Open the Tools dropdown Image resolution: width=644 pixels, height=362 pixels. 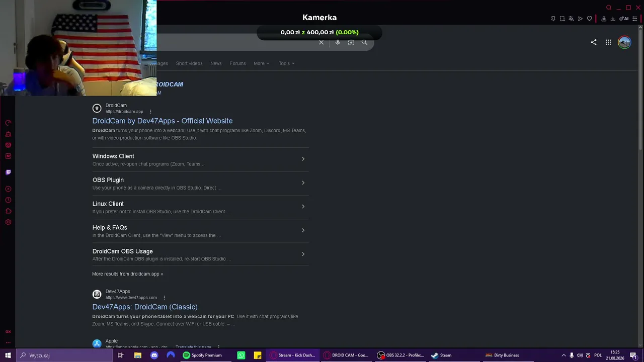tap(287, 63)
